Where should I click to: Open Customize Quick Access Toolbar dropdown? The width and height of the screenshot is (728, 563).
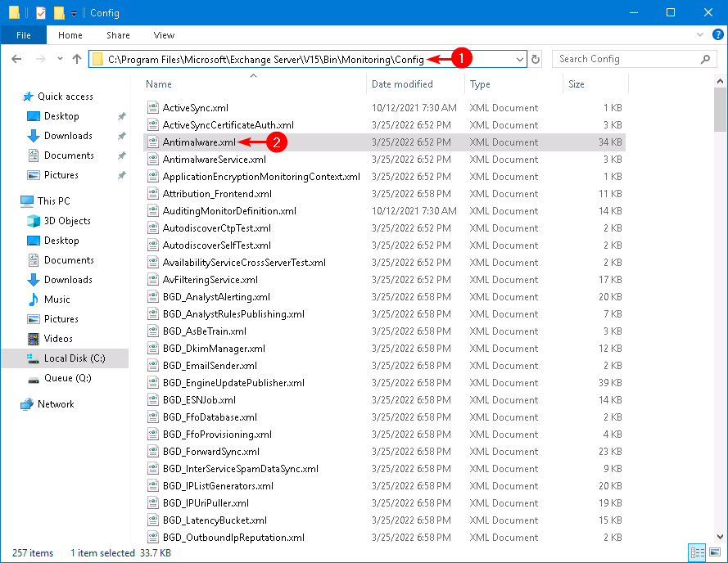[x=74, y=14]
